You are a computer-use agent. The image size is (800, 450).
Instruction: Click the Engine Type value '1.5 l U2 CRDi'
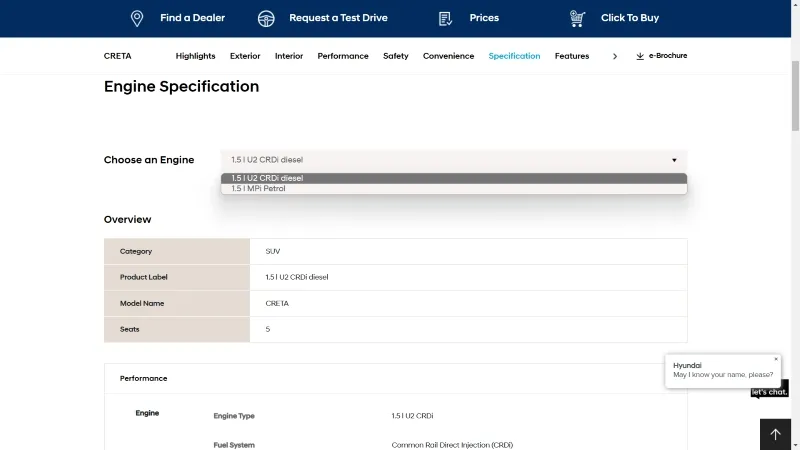[412, 416]
